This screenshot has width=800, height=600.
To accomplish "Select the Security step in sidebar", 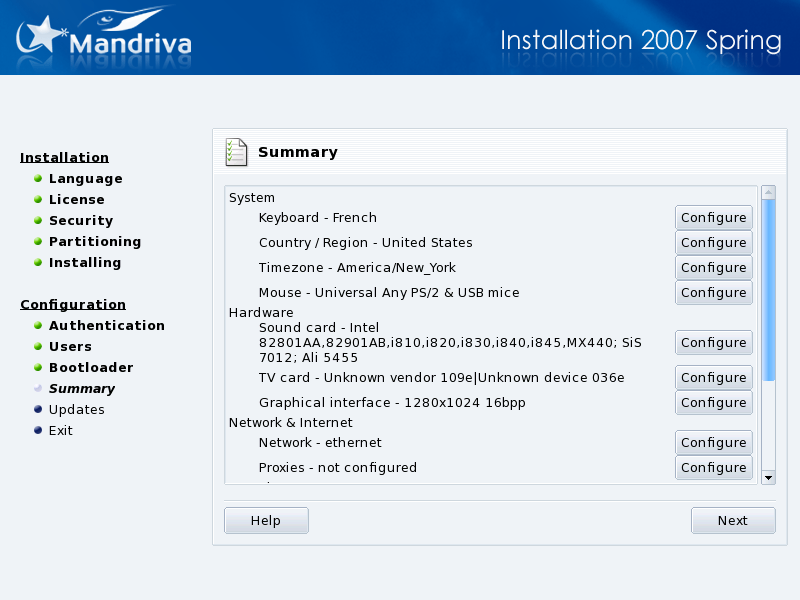I will point(81,221).
